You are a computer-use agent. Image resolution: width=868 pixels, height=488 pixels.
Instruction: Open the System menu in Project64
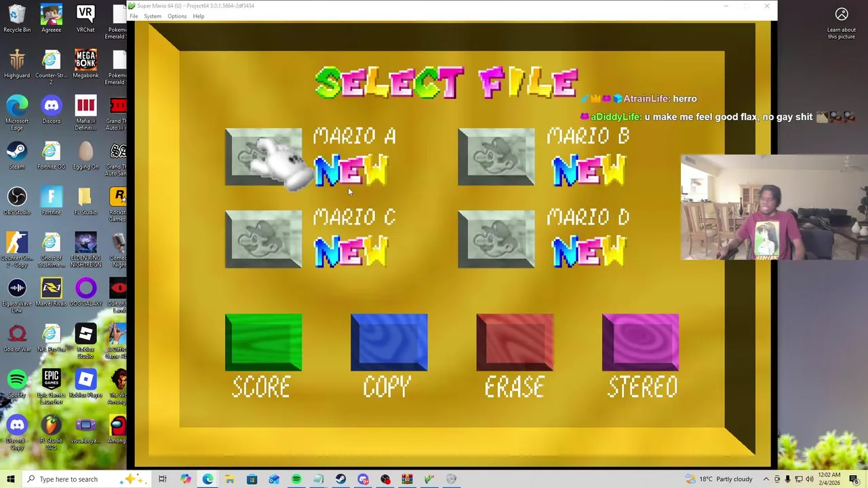pos(153,16)
